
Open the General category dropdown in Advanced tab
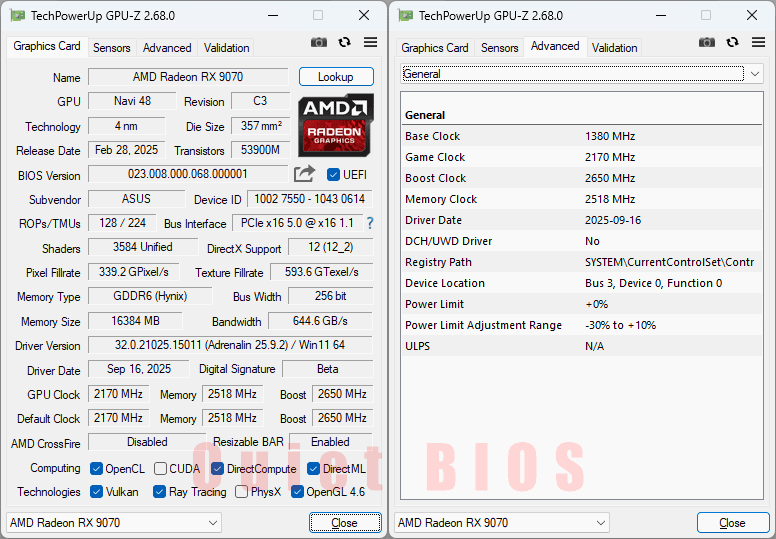[582, 74]
